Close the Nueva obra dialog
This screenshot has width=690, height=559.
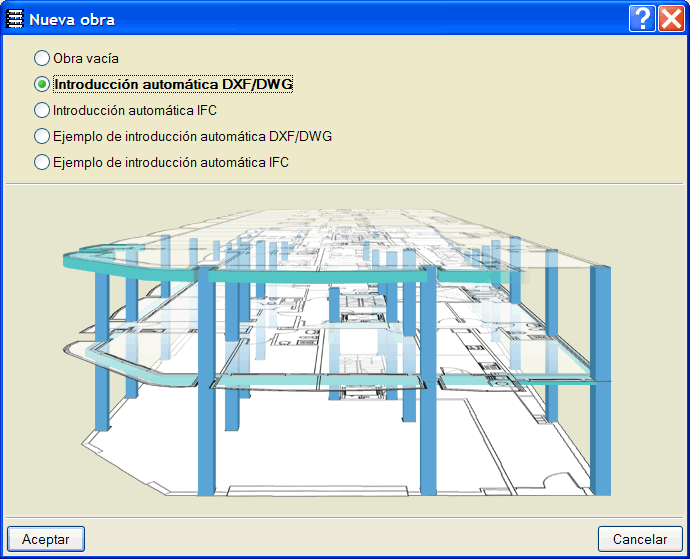670,19
